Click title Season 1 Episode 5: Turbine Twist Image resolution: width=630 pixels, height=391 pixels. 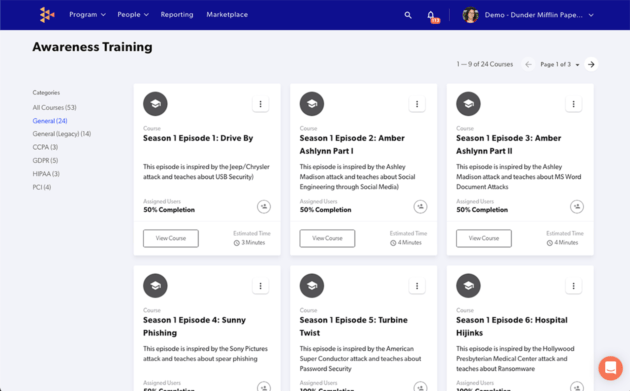point(354,326)
